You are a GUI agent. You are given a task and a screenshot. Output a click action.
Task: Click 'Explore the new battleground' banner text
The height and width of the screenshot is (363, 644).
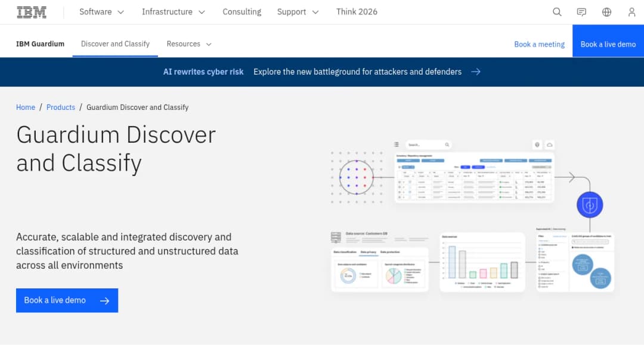(357, 72)
